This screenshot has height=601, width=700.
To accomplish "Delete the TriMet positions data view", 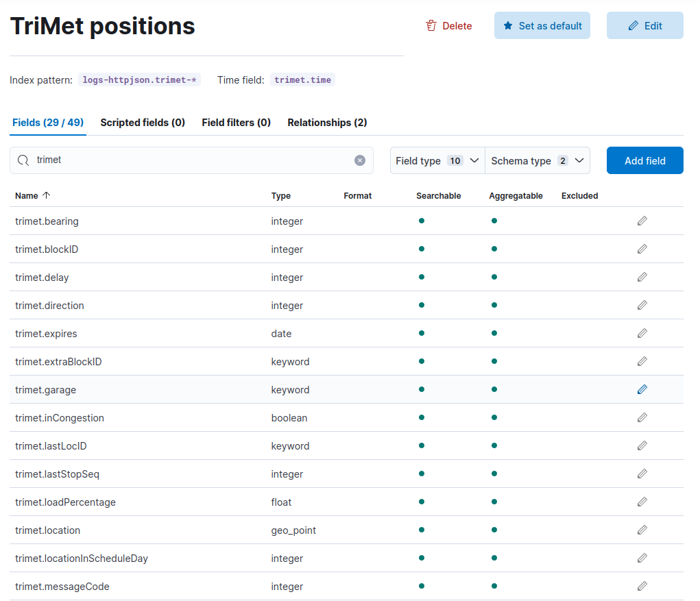I will [449, 26].
